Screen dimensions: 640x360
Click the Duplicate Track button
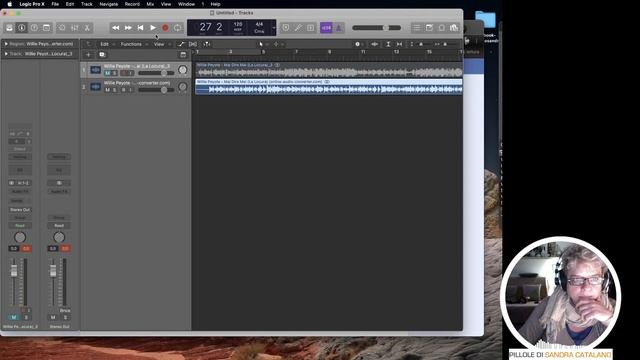102,54
